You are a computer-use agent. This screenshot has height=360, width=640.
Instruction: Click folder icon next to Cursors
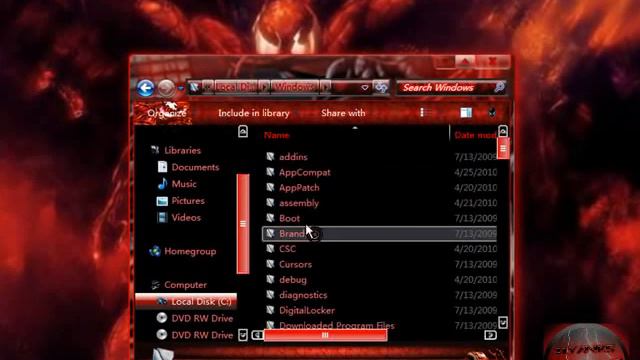pos(270,264)
